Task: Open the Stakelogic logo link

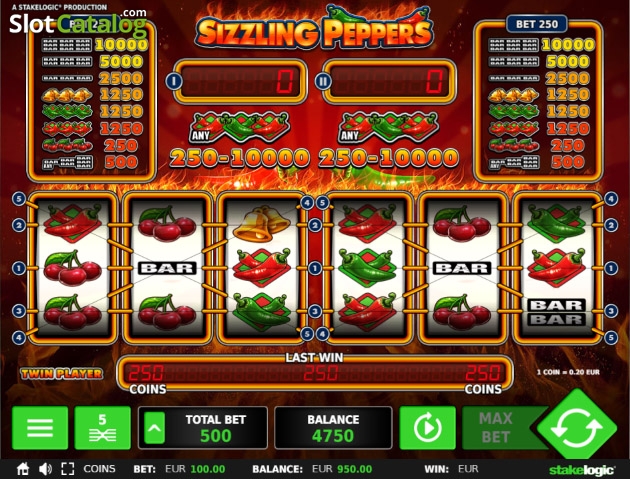Action: (x=582, y=470)
